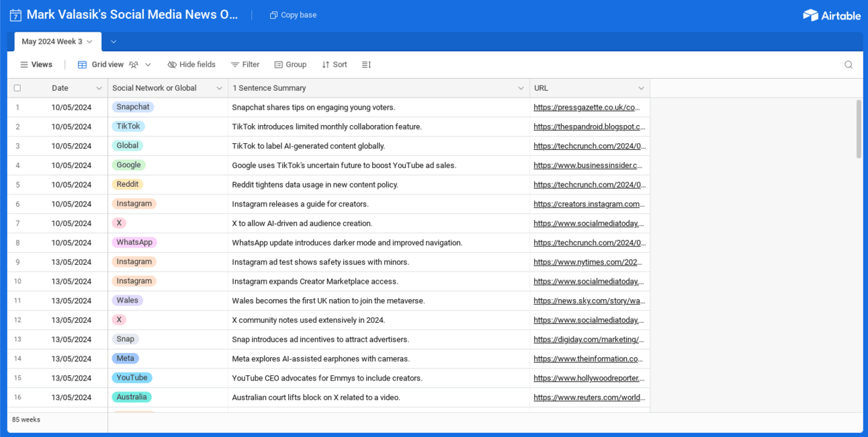
Task: Open the pressgazette.co.uk link
Action: point(587,107)
